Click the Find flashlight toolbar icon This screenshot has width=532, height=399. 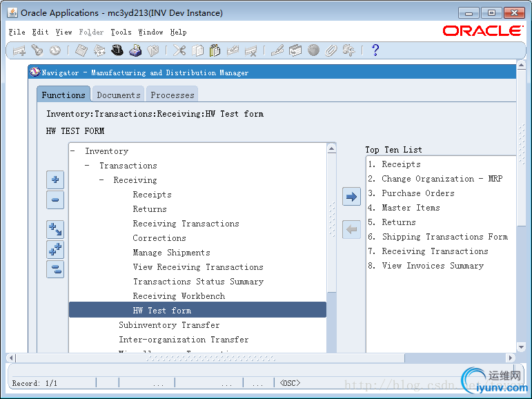pos(37,50)
